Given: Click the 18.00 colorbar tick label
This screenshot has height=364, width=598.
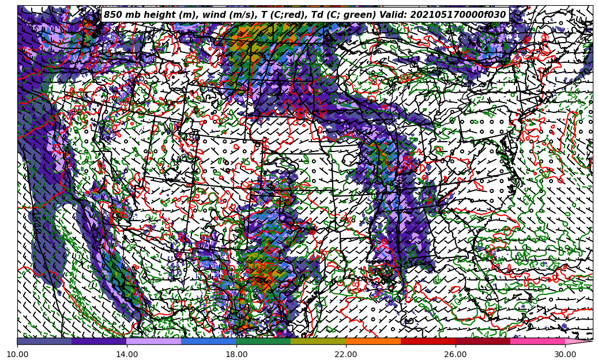Looking at the screenshot, I should click(236, 354).
